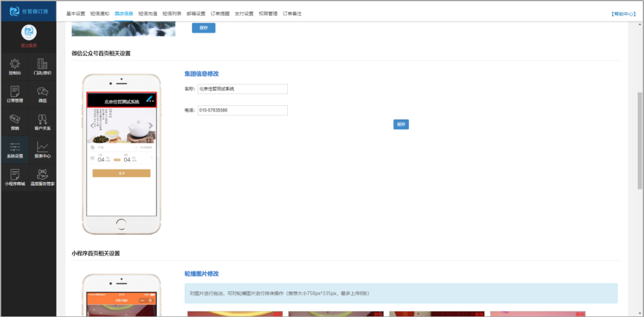Click the tea set banner in phone preview

(x=122, y=125)
